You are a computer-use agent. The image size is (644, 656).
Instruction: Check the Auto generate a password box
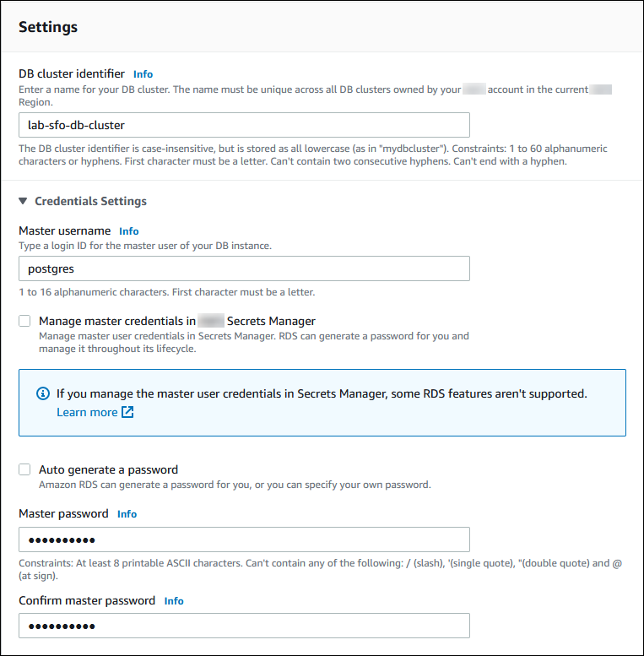(24, 469)
